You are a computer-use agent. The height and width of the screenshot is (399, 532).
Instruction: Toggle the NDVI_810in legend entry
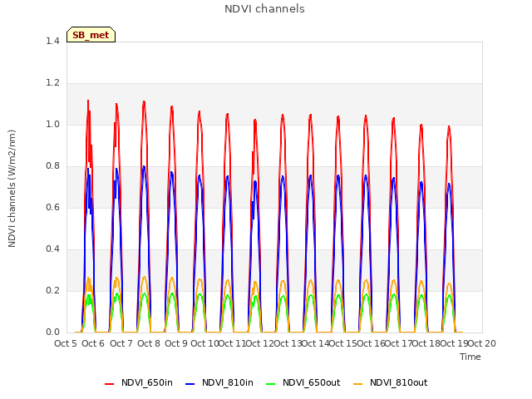click(219, 382)
